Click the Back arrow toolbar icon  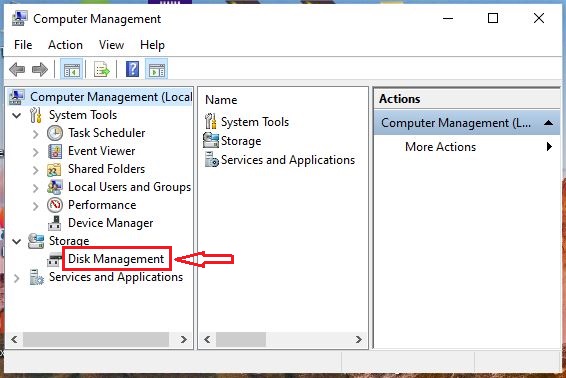pos(17,69)
